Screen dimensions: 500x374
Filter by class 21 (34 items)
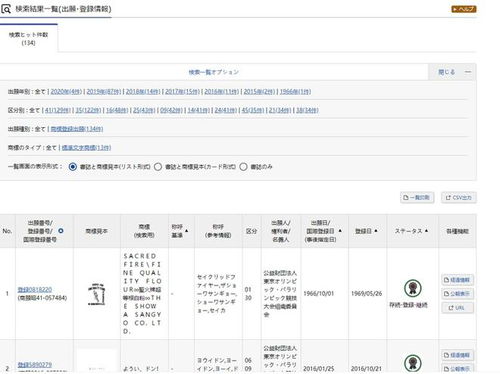[280, 110]
